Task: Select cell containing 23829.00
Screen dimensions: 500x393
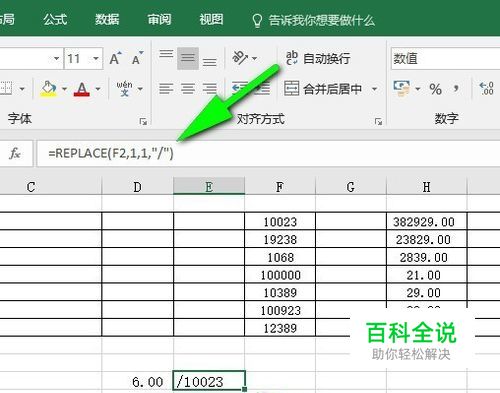Action: (x=427, y=239)
